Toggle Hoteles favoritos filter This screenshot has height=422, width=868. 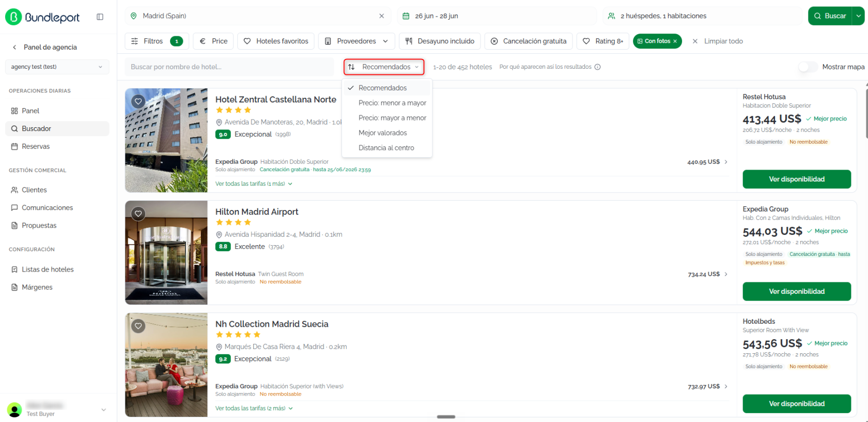276,41
